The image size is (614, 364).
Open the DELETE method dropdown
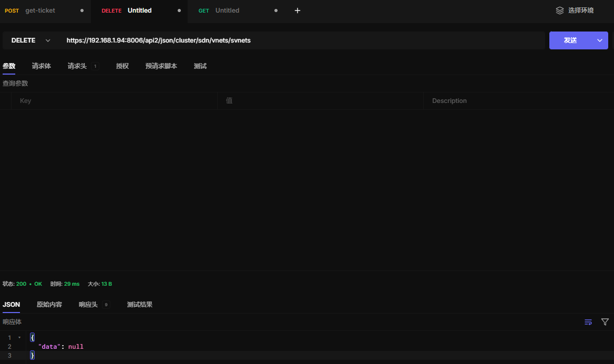pyautogui.click(x=31, y=40)
